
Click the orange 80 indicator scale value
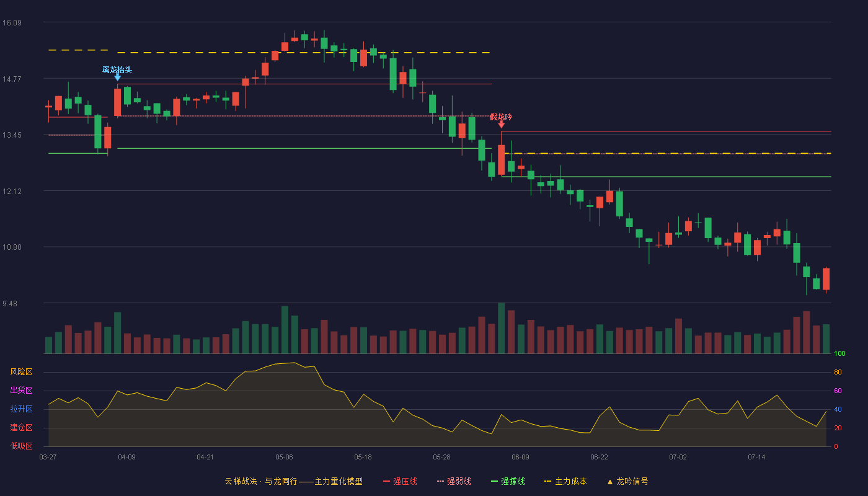(838, 372)
